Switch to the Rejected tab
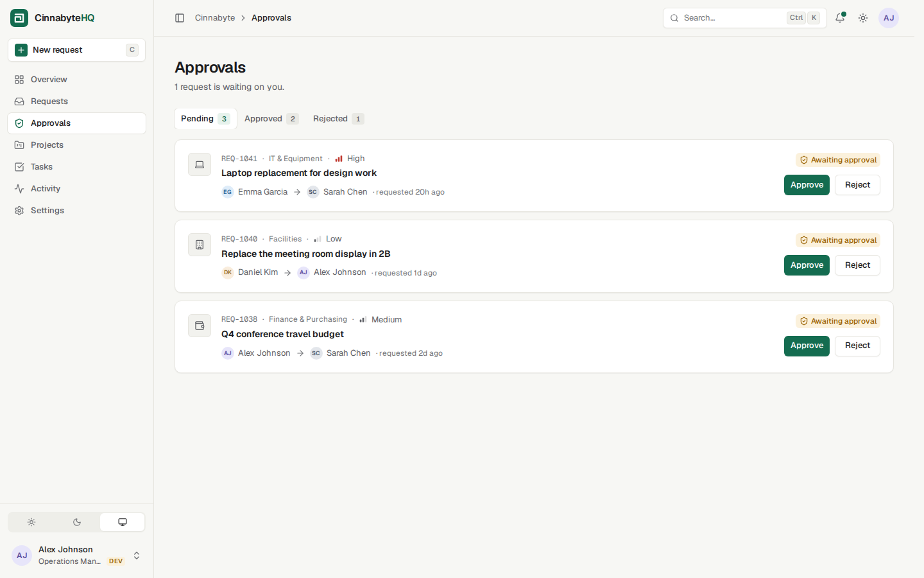This screenshot has width=924, height=578. coord(338,119)
